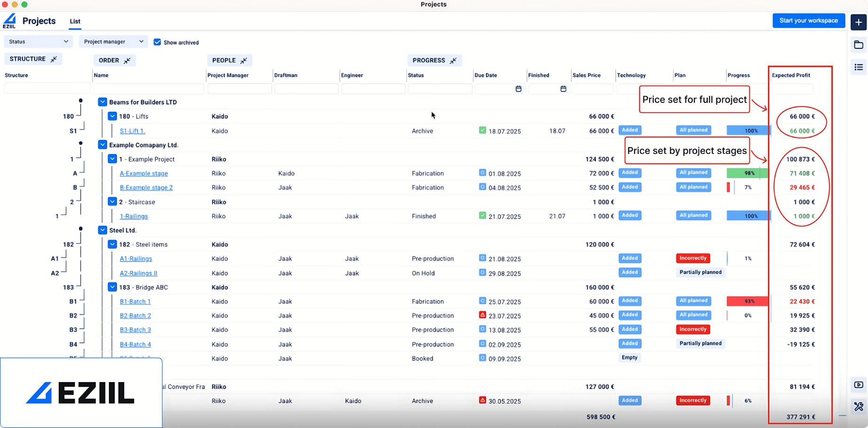Open the S1-Lift 1. stage link
The width and height of the screenshot is (868, 428).
tap(132, 131)
